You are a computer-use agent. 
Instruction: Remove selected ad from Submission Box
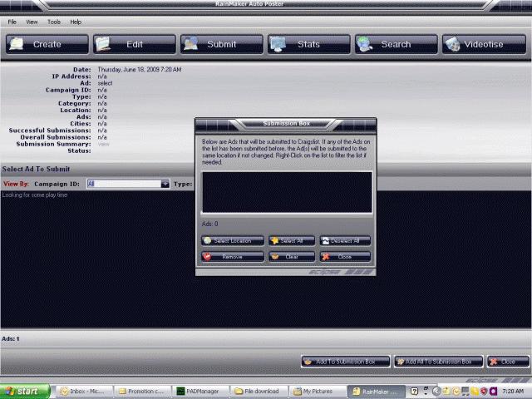coord(233,257)
